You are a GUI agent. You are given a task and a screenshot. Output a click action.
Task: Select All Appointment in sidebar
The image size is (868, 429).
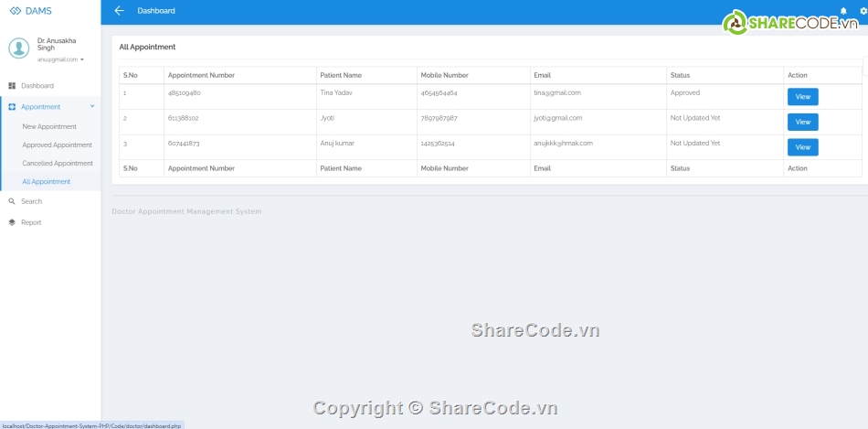46,182
